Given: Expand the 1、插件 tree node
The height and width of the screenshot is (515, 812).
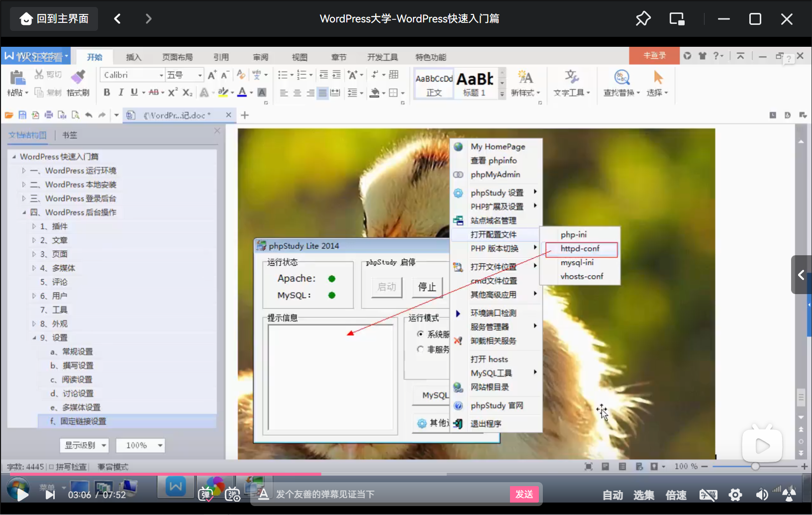Looking at the screenshot, I should click(x=34, y=226).
